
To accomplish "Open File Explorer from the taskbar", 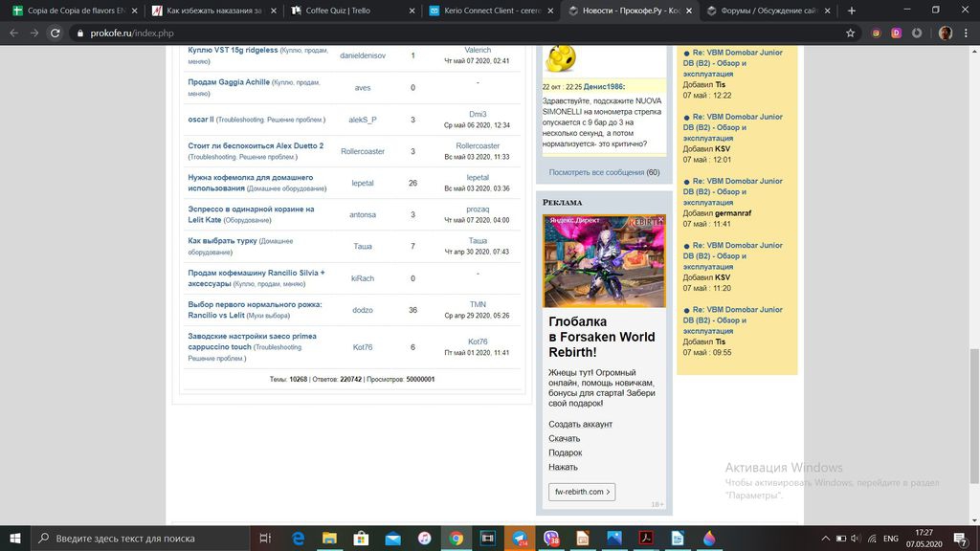I will coord(329,539).
